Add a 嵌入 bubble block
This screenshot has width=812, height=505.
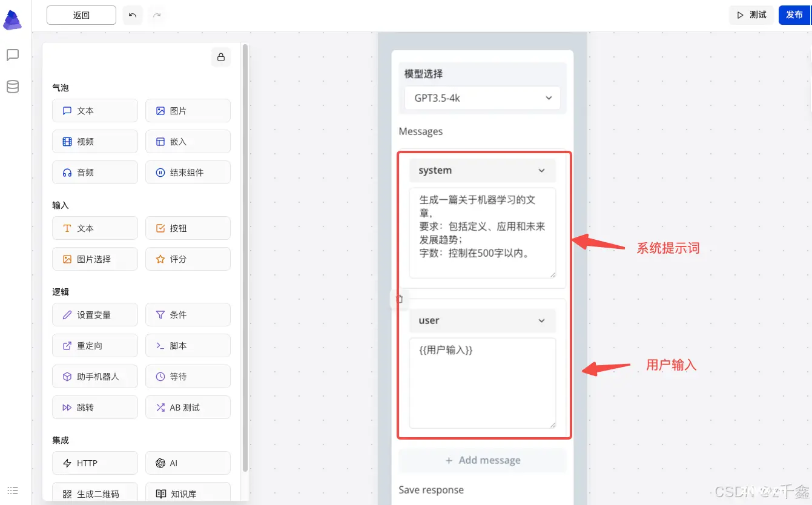coord(188,142)
